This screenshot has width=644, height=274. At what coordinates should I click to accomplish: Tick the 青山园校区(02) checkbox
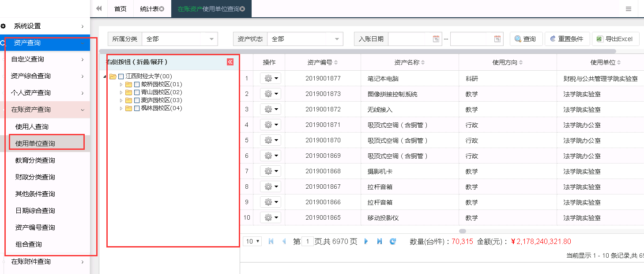coord(137,92)
